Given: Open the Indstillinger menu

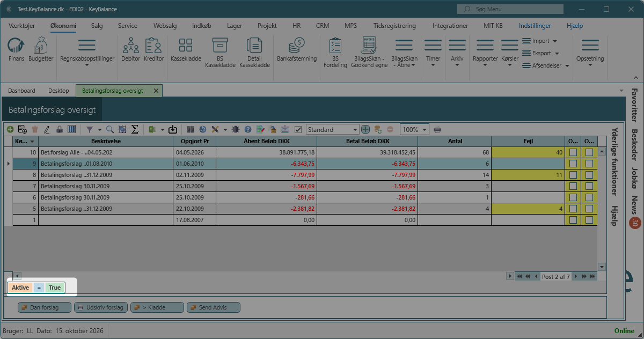Looking at the screenshot, I should [x=535, y=26].
